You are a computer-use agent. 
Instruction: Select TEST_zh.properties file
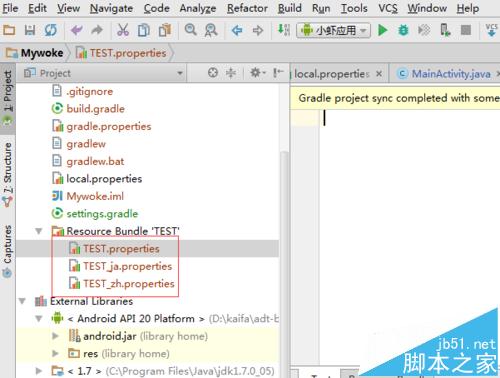(x=122, y=283)
